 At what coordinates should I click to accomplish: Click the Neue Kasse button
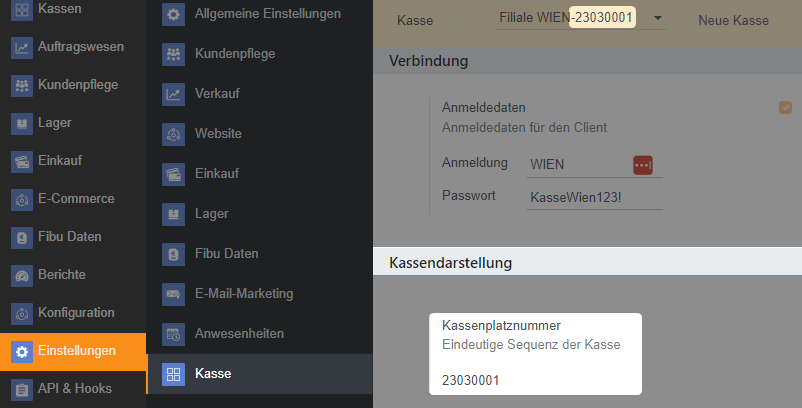point(733,20)
